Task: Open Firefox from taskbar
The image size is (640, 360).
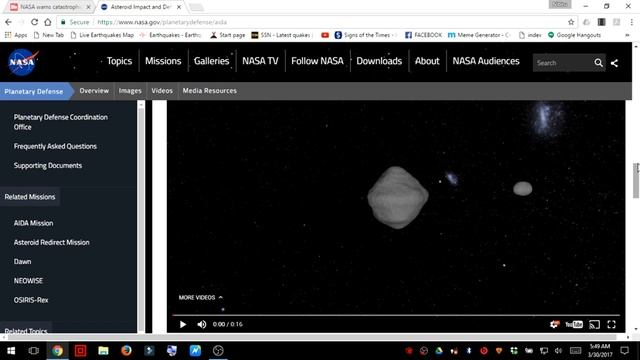Action: tap(126, 351)
